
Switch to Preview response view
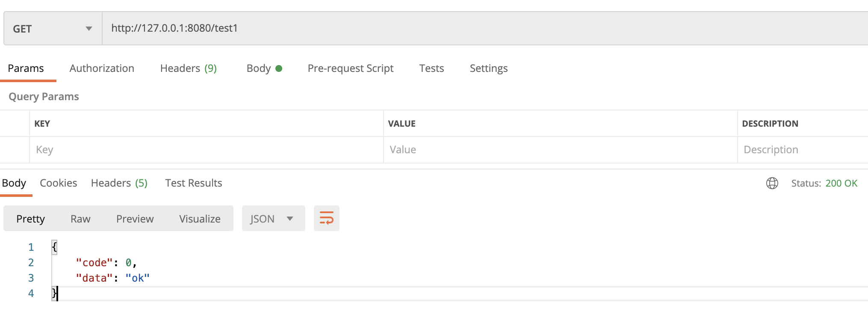pos(135,219)
